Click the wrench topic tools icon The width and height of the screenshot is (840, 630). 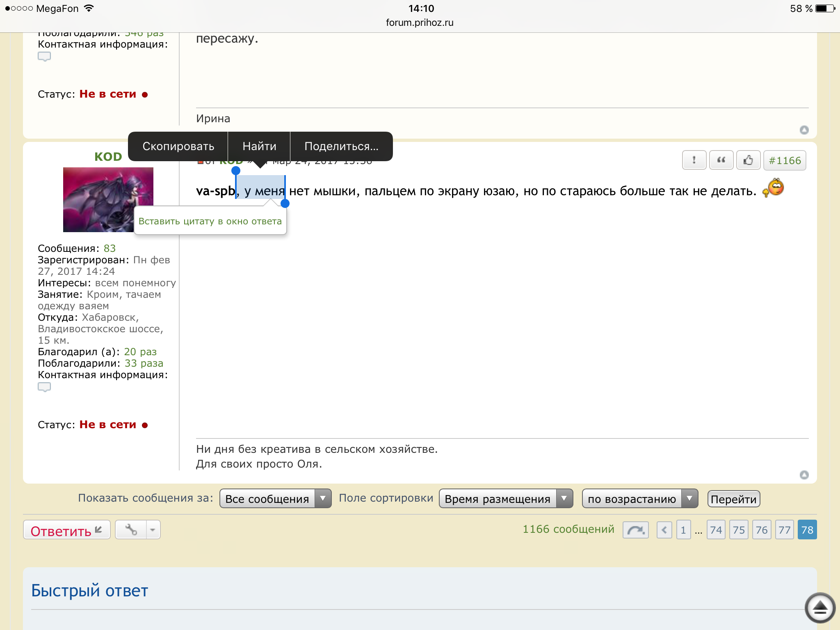[131, 530]
